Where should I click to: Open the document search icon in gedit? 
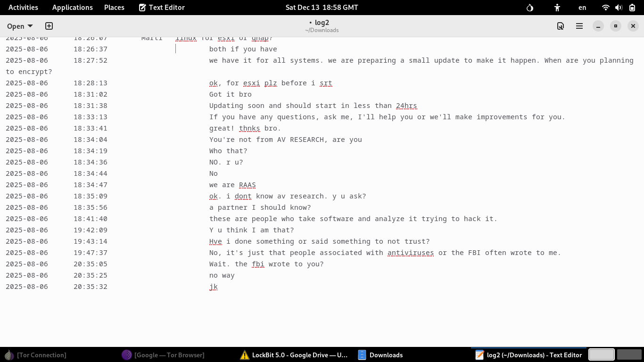point(560,26)
